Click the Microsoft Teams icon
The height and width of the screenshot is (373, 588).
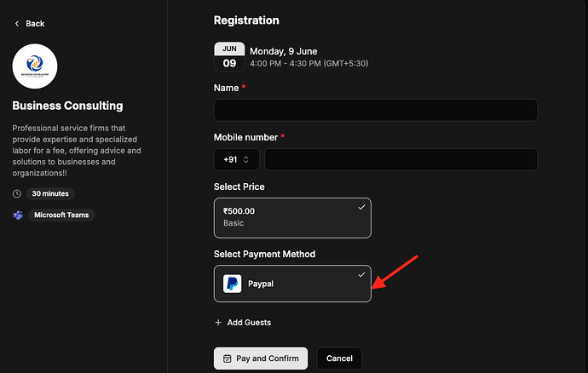pyautogui.click(x=18, y=215)
